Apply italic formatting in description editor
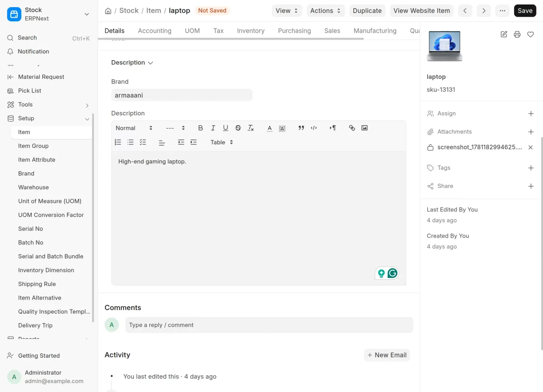This screenshot has height=392, width=543. pos(213,128)
